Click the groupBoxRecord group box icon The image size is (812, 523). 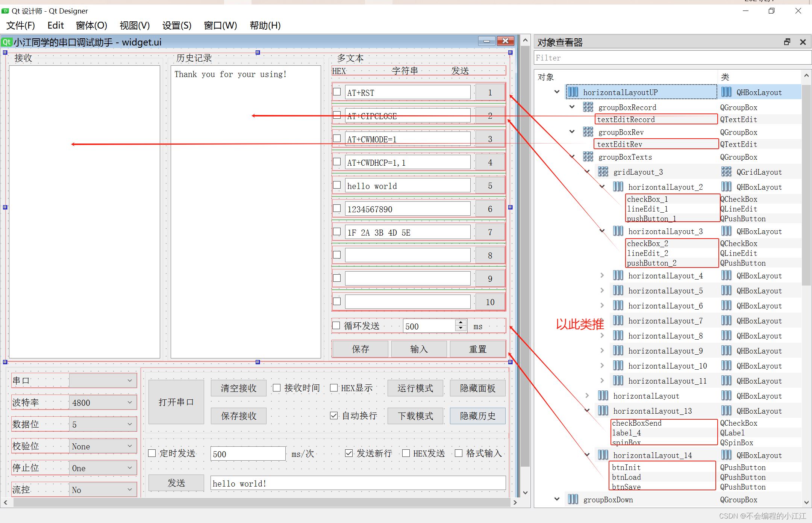tap(588, 107)
